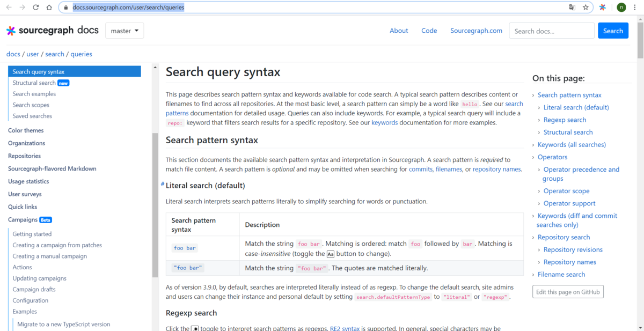Open Organizations in sidebar
644x331 pixels.
tap(26, 143)
